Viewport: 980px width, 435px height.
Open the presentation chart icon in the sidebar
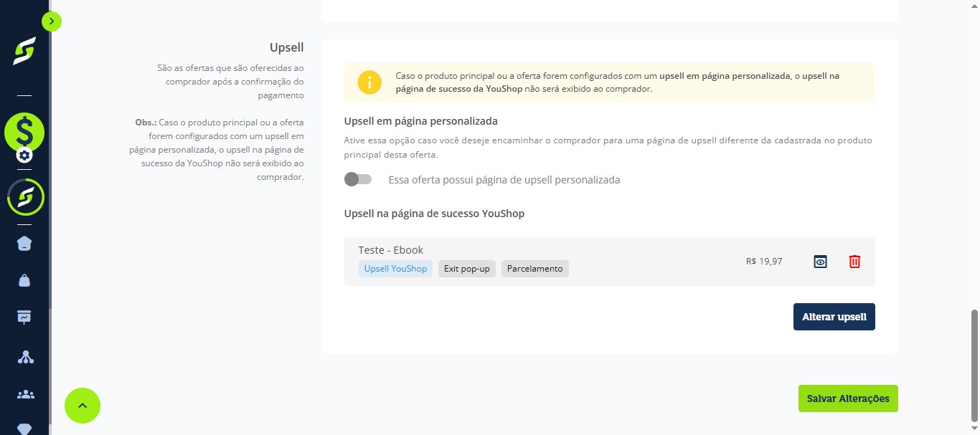[24, 318]
